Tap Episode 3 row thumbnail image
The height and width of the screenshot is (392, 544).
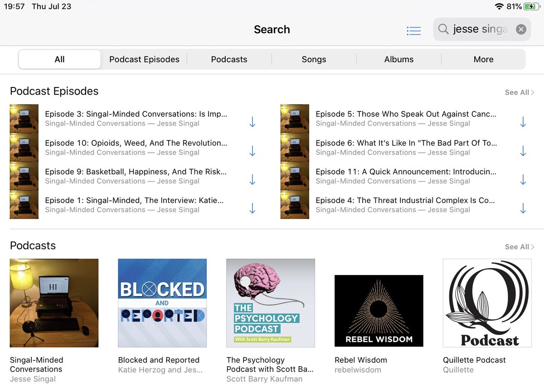point(24,118)
